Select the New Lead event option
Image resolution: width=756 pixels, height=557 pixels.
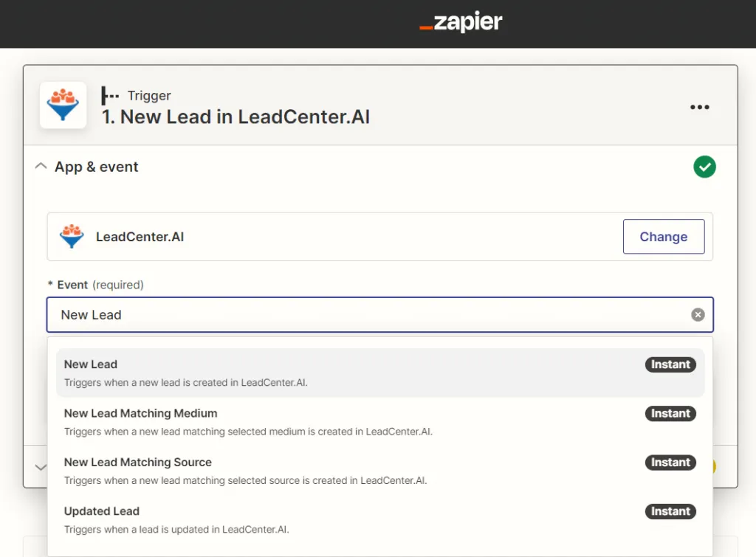coord(380,373)
